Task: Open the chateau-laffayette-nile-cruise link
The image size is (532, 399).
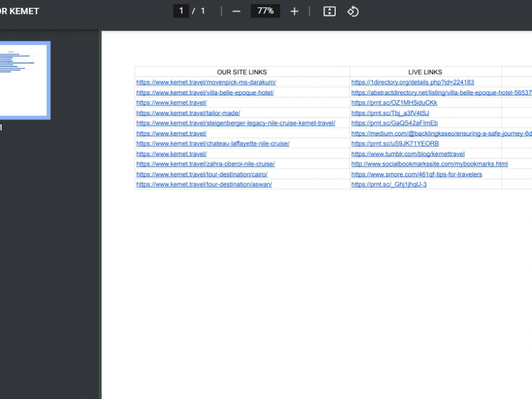Action: (213, 143)
